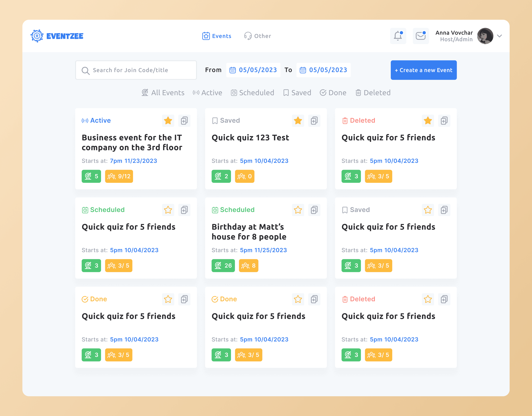Click the green 5 questions badge
This screenshot has height=416, width=532.
point(91,176)
